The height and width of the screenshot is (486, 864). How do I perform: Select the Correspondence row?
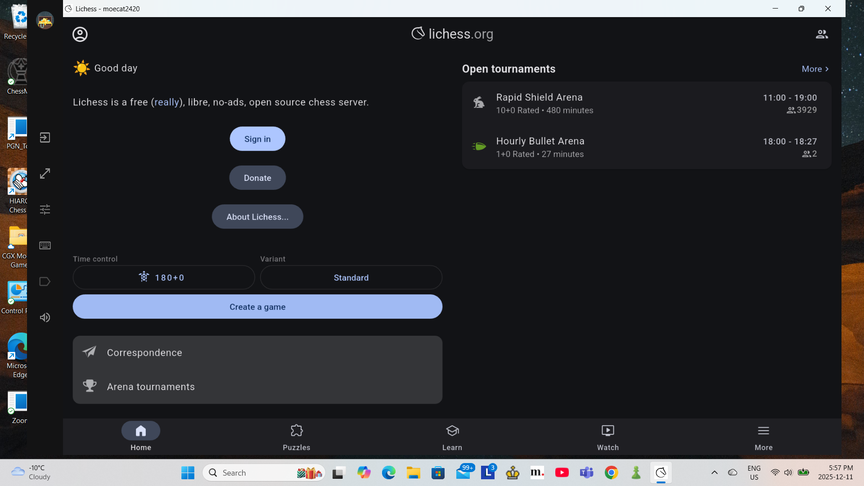click(x=257, y=353)
